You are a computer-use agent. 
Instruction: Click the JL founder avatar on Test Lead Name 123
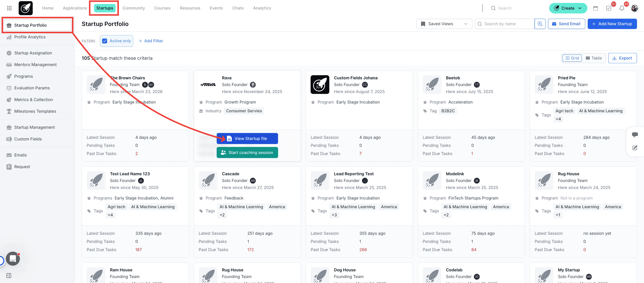pyautogui.click(x=141, y=181)
